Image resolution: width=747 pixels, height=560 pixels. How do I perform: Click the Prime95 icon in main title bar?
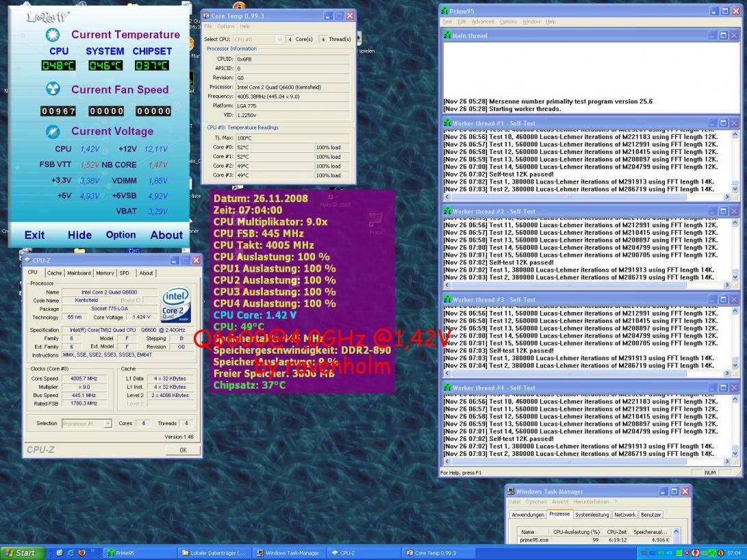[445, 12]
